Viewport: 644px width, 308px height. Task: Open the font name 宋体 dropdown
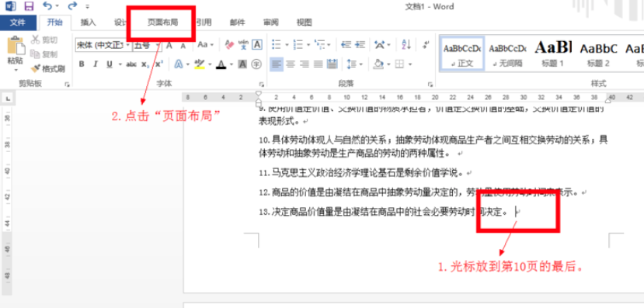(x=128, y=45)
